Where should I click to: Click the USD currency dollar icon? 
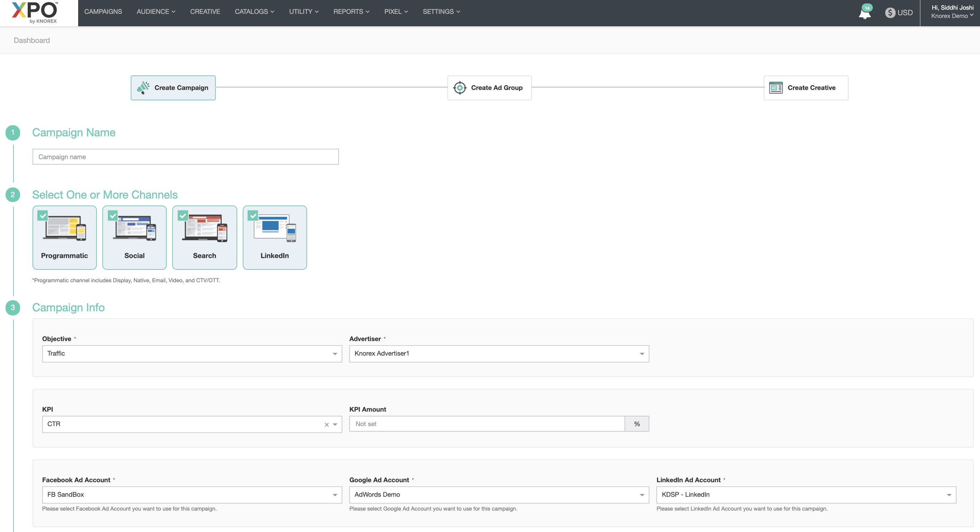[890, 12]
